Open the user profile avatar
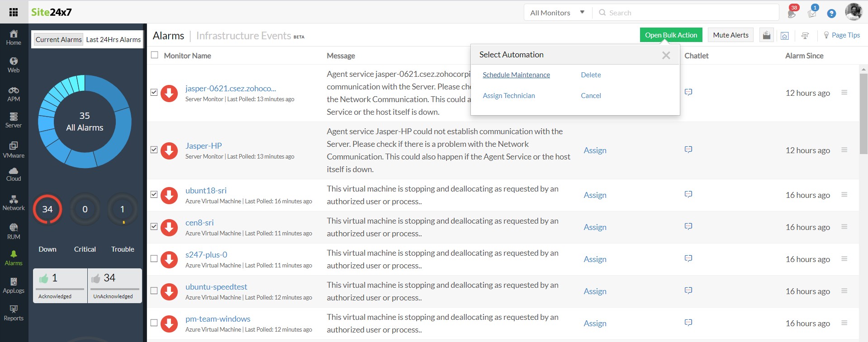 pyautogui.click(x=854, y=12)
